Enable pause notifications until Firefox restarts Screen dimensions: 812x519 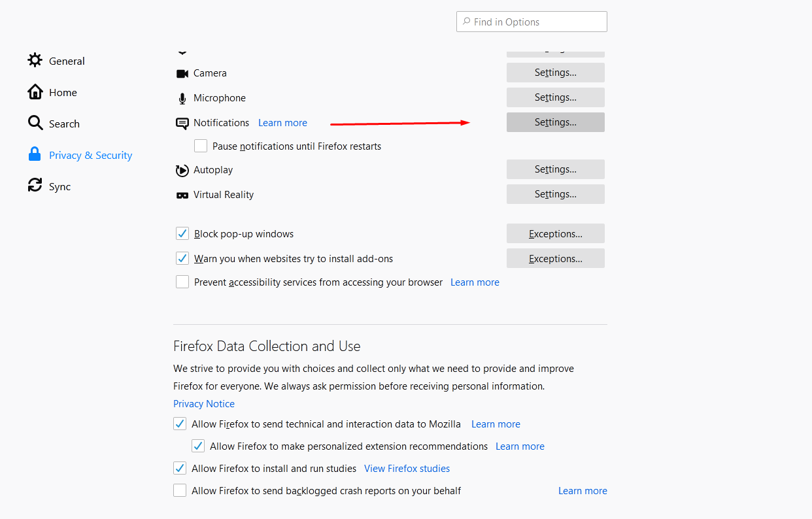201,145
